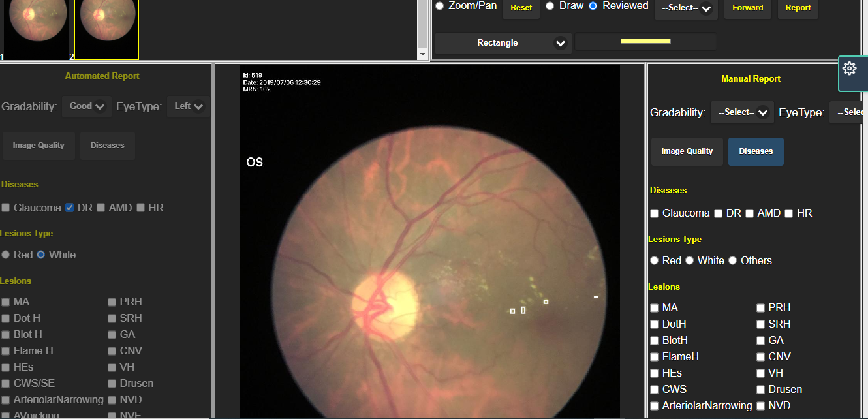Screen dimensions: 868x419
Task: Check MA lesion in Automated Report
Action: (x=6, y=302)
